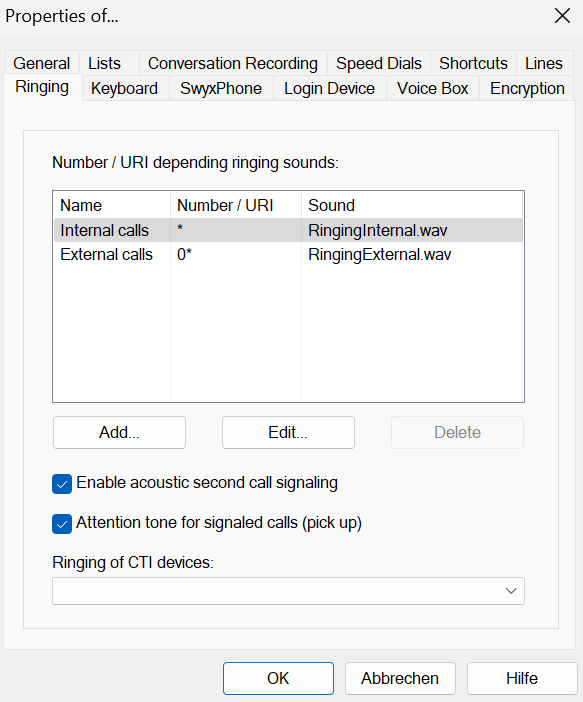Switch to the Keyboard tab

point(124,88)
